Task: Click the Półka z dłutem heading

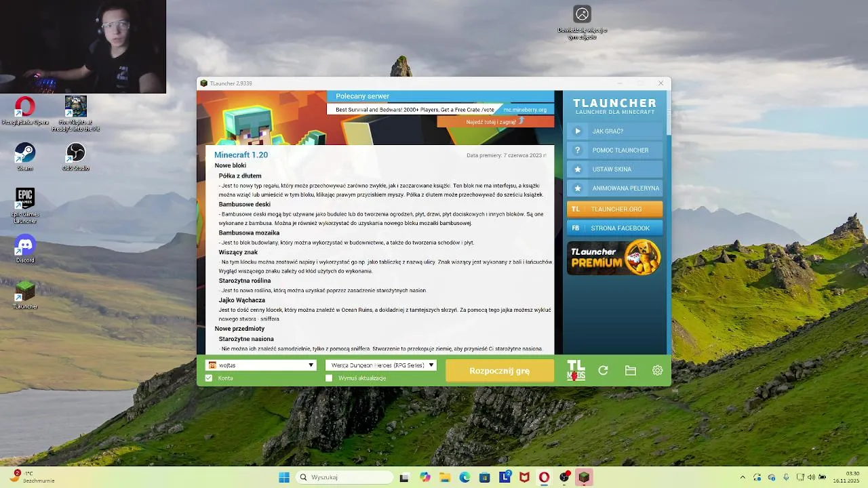Action: pyautogui.click(x=240, y=176)
